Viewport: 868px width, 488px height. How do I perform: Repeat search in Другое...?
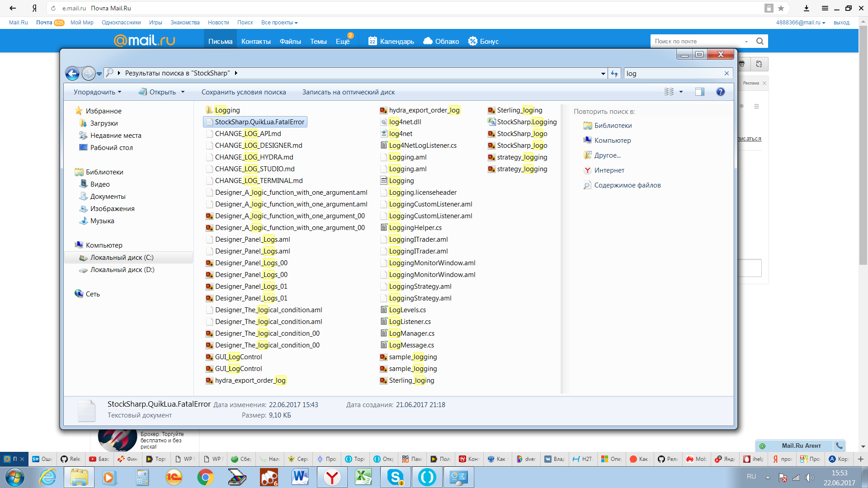point(607,155)
